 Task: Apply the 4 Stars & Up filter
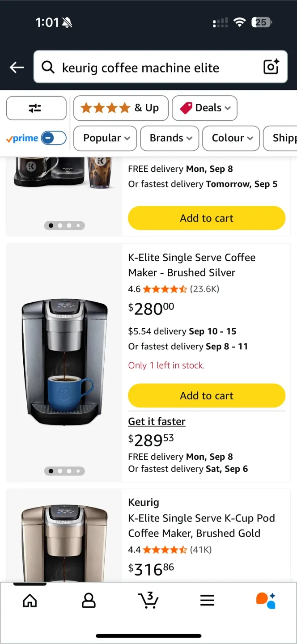(120, 108)
